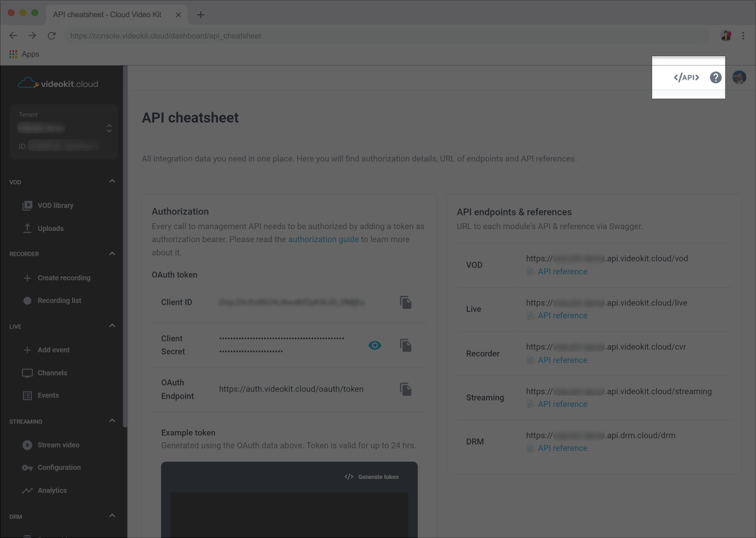Image resolution: width=756 pixels, height=538 pixels.
Task: Focus the browser address bar
Action: pyautogui.click(x=386, y=35)
